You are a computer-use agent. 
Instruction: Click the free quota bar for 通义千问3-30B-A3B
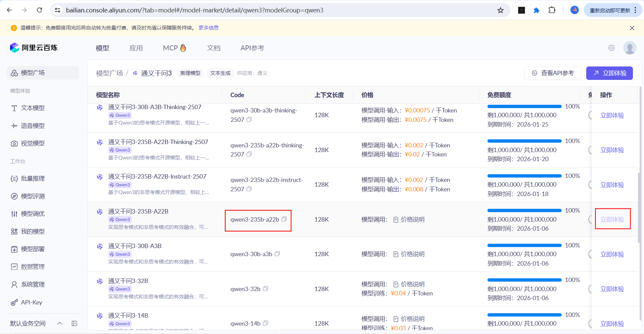(x=524, y=245)
